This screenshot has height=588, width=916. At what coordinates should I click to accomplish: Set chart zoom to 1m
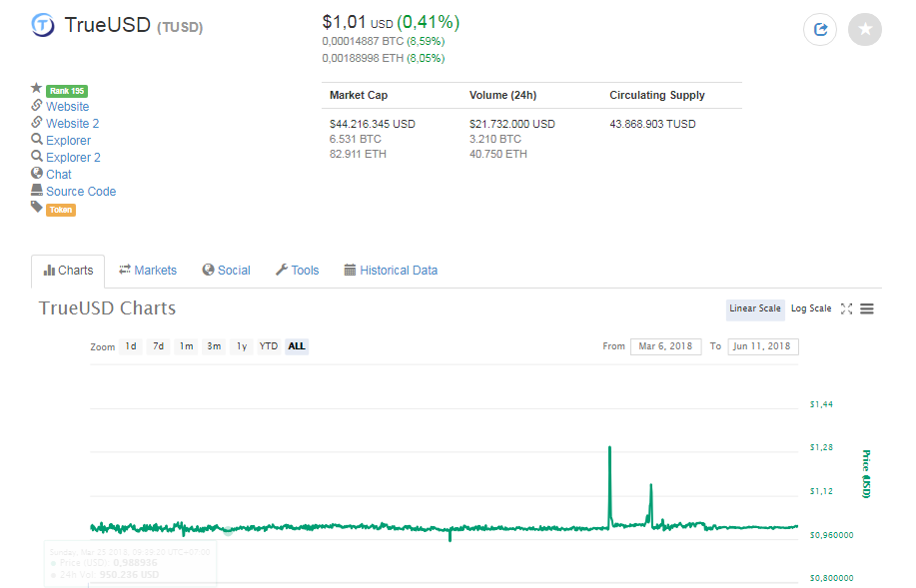(x=187, y=346)
